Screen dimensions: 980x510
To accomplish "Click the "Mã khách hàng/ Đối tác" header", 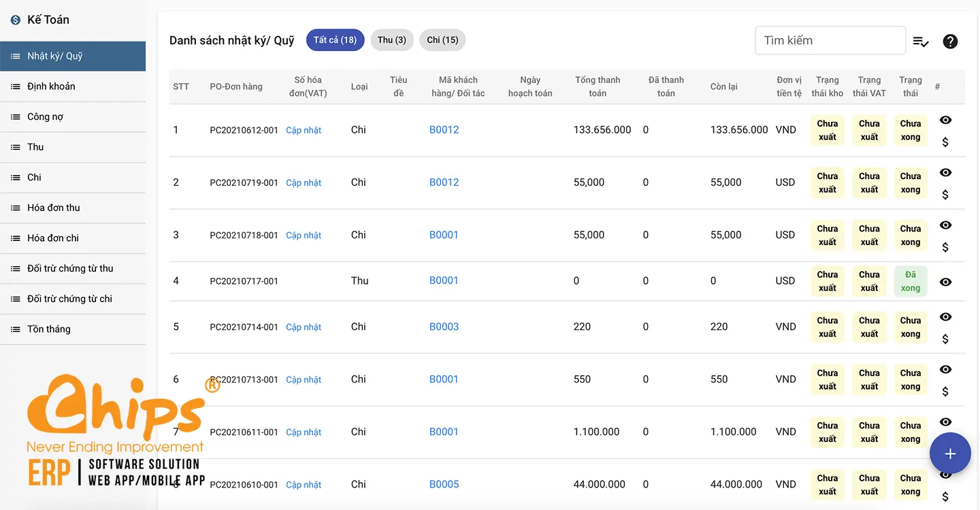I will [x=458, y=86].
